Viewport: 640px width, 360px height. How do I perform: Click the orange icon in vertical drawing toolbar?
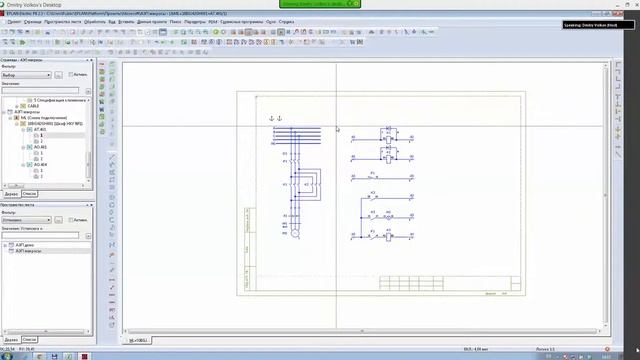click(112, 255)
